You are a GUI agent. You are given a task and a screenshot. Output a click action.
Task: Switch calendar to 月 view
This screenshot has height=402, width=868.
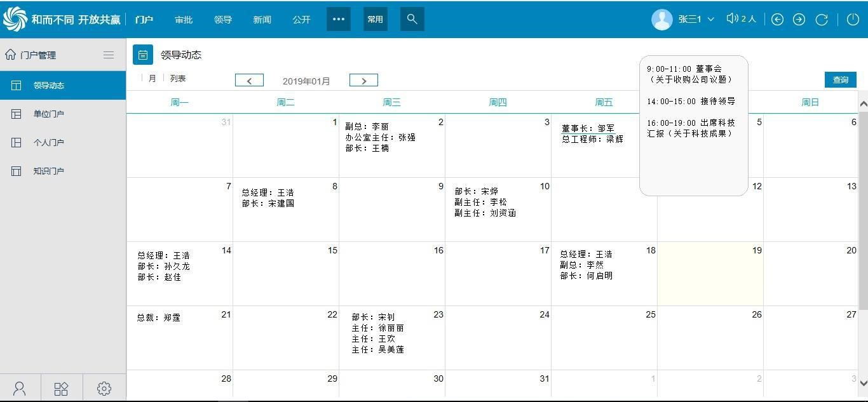152,79
